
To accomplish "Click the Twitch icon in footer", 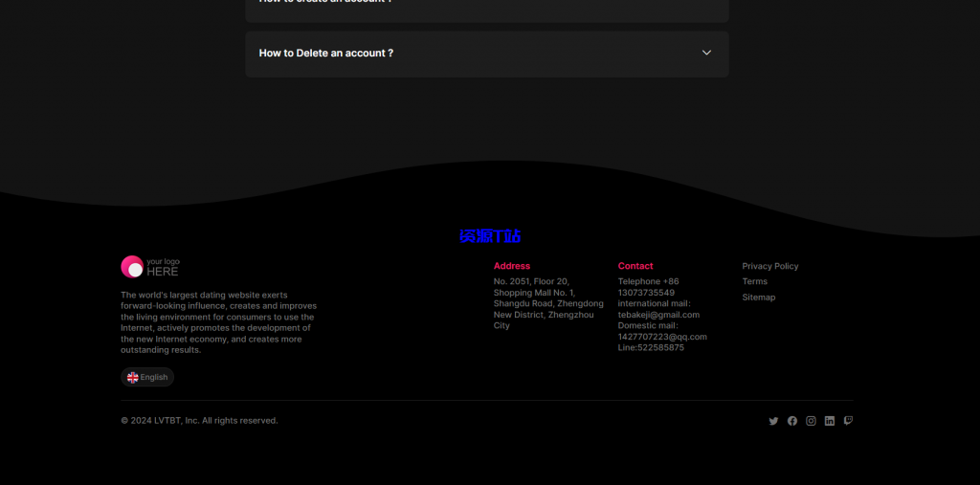I will (848, 421).
